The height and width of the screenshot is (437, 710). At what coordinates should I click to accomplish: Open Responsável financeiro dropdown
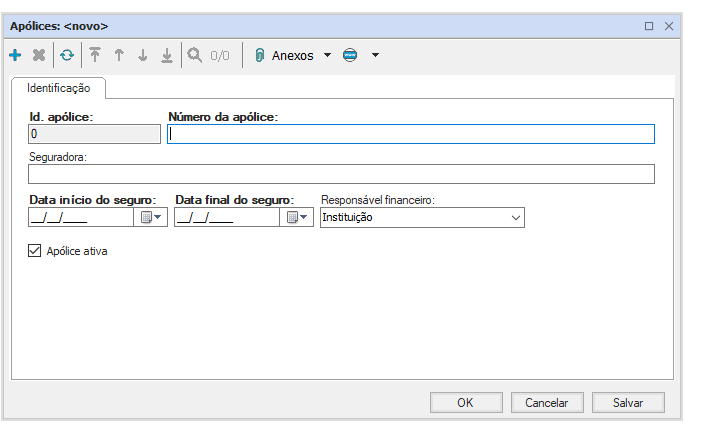(516, 217)
